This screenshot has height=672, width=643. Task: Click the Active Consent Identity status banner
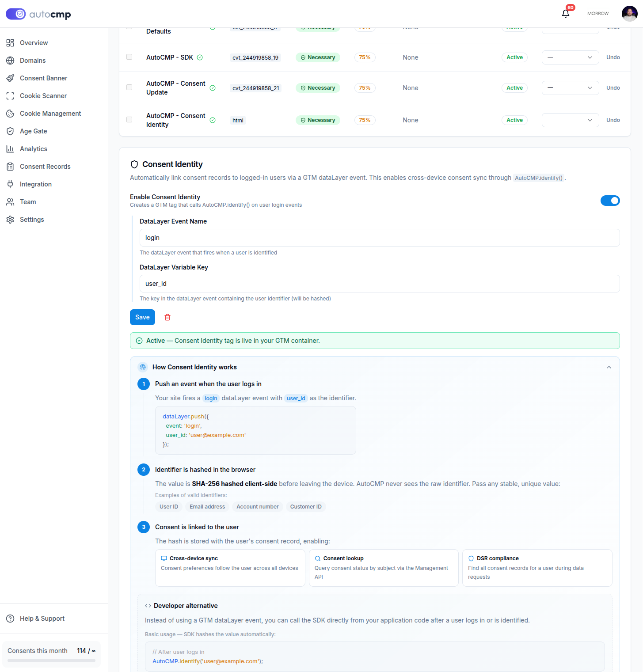coord(375,341)
